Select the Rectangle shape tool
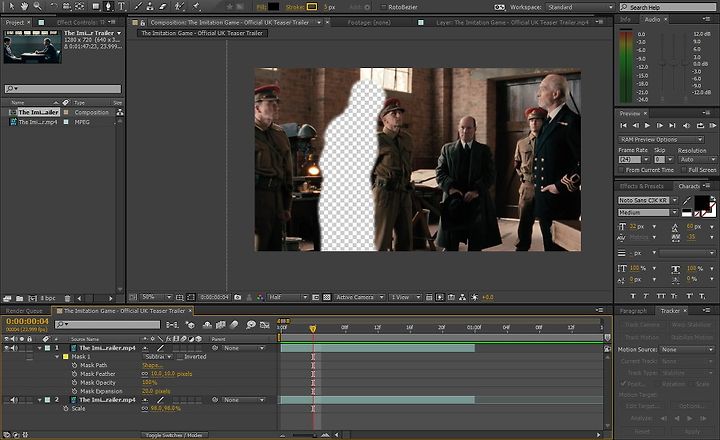The width and height of the screenshot is (720, 440). [96, 6]
